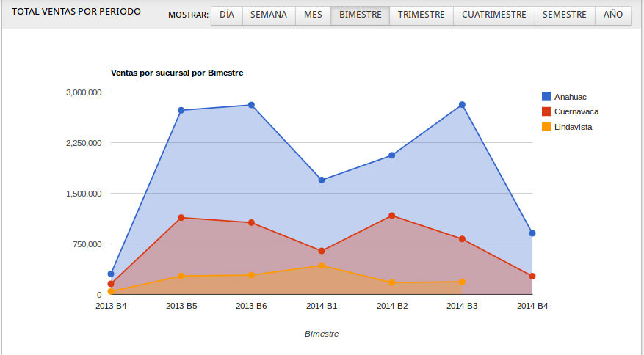Click the Cuernavaca legend label
This screenshot has width=644, height=355.
[x=576, y=111]
